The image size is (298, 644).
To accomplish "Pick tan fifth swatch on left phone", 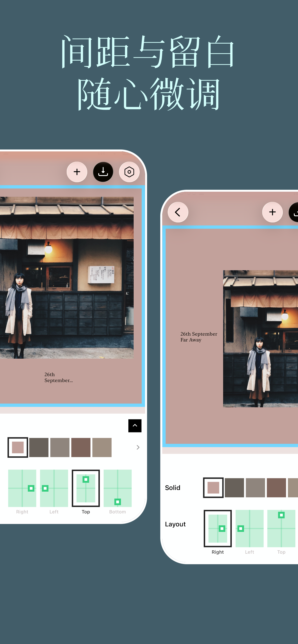I will 102,447.
